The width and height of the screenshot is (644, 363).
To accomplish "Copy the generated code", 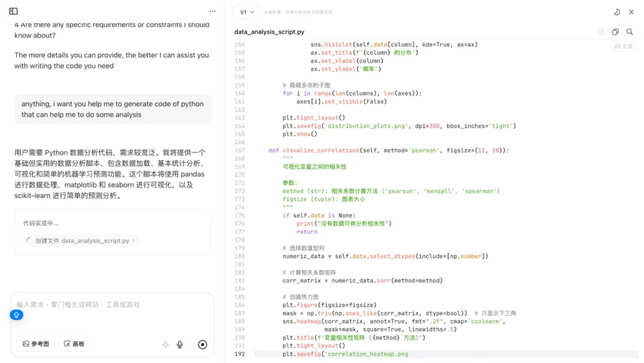I will 615,31.
